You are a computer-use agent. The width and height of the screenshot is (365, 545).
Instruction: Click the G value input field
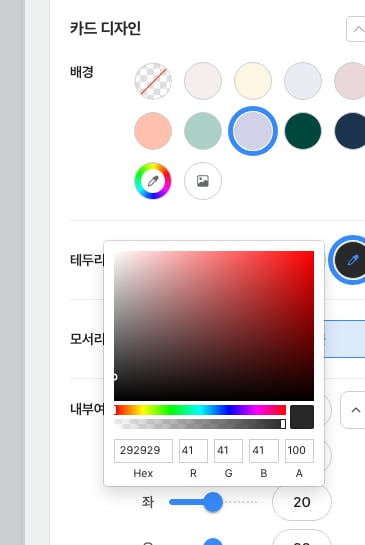[228, 451]
